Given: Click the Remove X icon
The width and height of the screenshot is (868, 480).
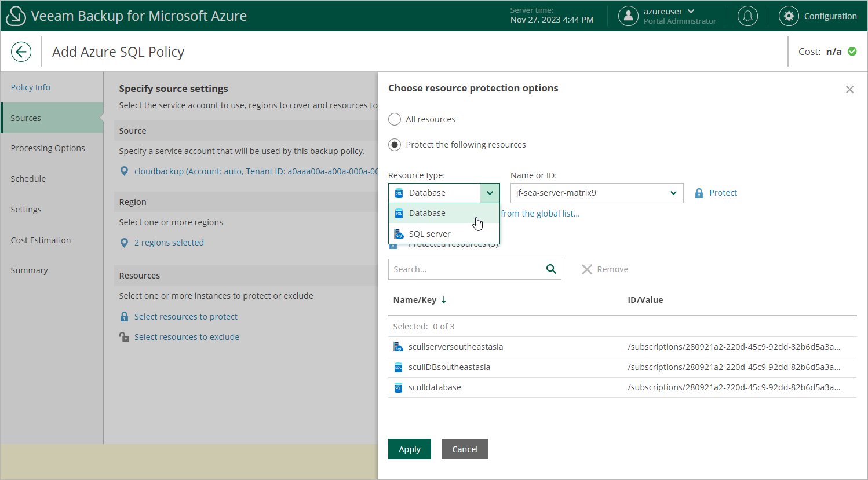Looking at the screenshot, I should (587, 269).
